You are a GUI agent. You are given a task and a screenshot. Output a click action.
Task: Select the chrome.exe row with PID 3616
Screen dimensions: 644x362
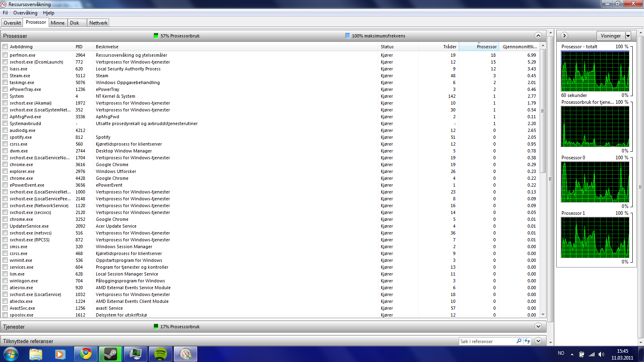270,165
